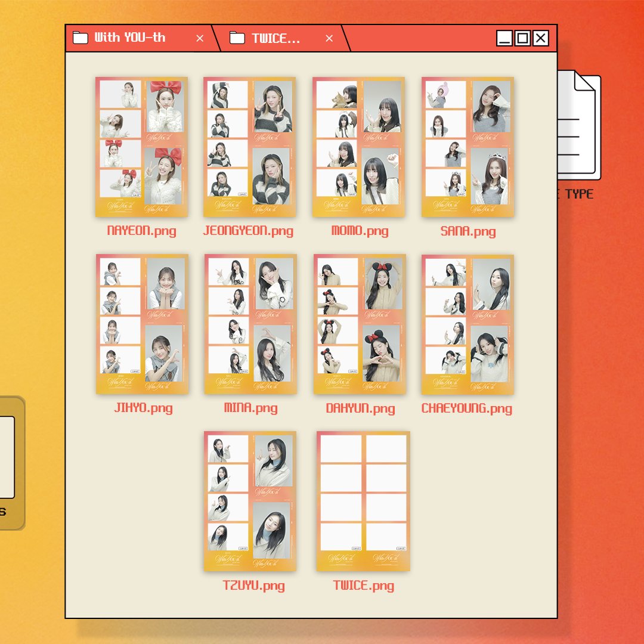Select the SANA.png file name
This screenshot has height=644, width=644.
point(468,231)
